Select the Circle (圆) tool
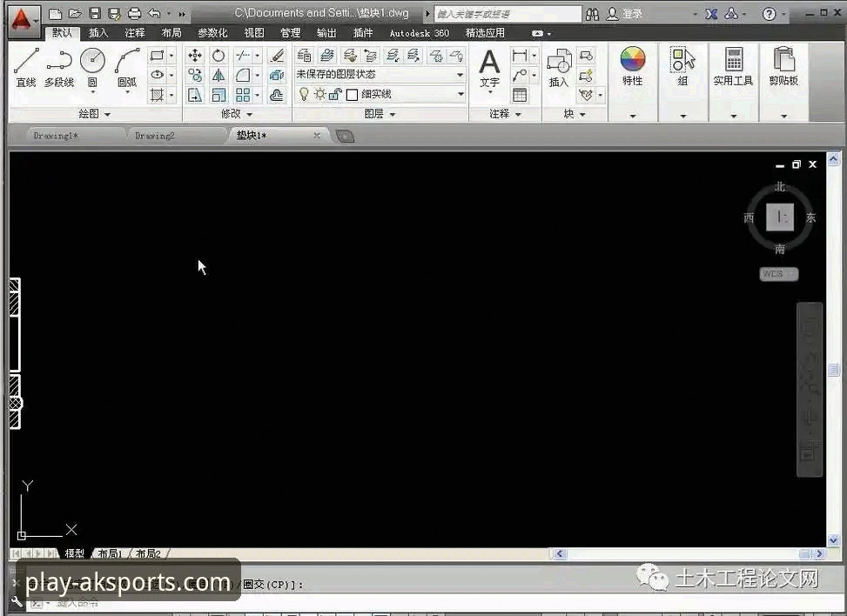This screenshot has width=847, height=616. coord(92,66)
